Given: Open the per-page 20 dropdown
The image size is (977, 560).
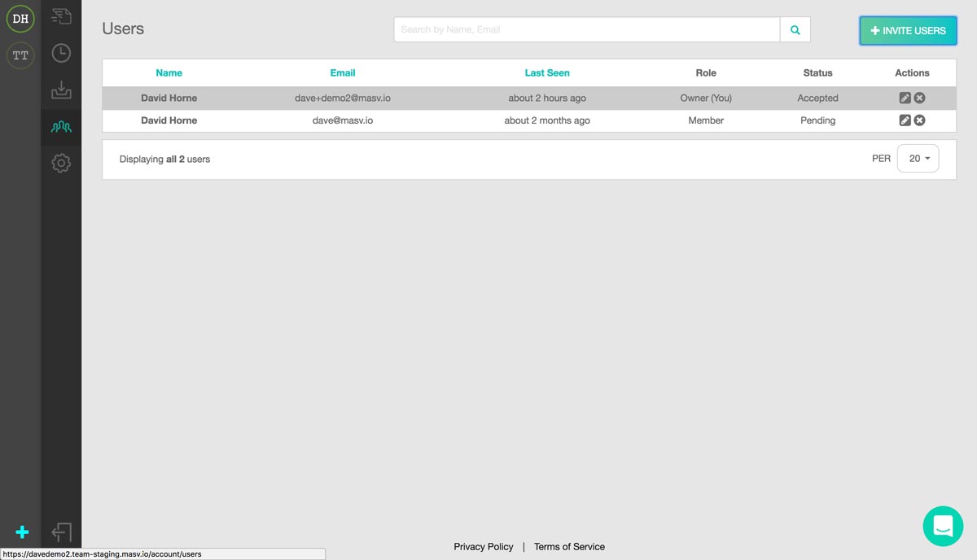Looking at the screenshot, I should coord(918,159).
